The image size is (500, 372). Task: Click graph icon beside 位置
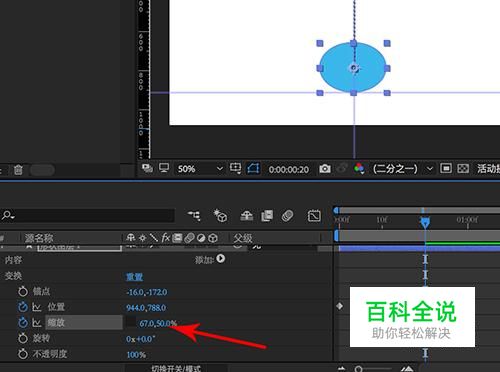(37, 307)
